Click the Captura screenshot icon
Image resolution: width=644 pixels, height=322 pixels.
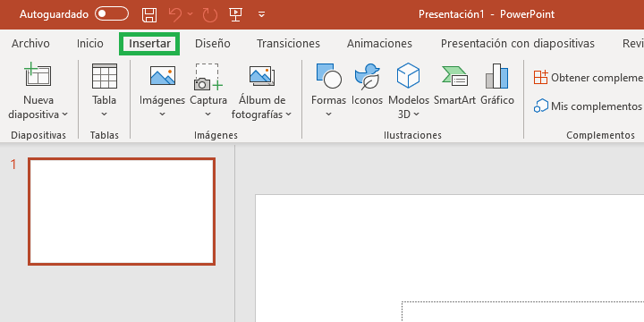208,76
